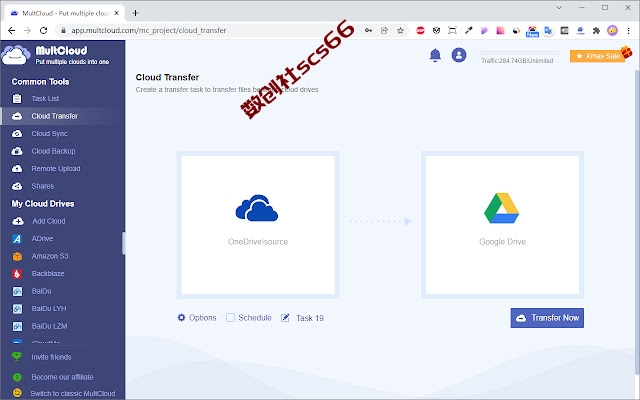Open the notifications bell

435,55
